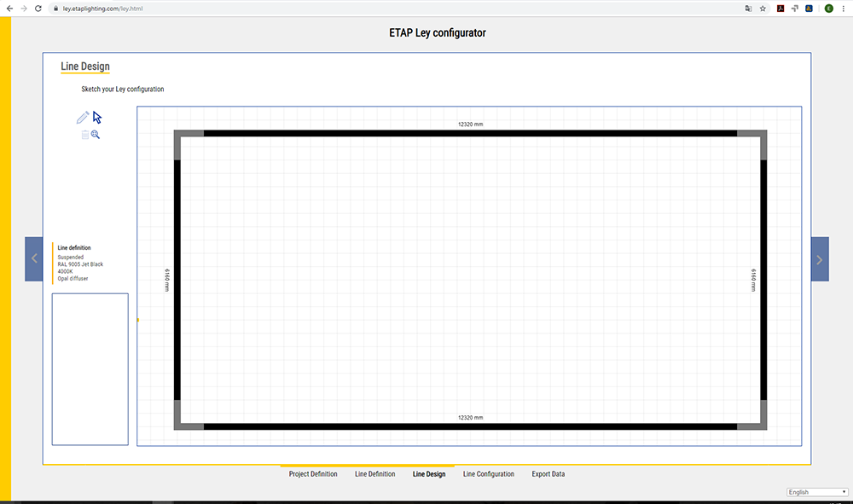
Task: Open the English language dropdown
Action: click(x=817, y=492)
